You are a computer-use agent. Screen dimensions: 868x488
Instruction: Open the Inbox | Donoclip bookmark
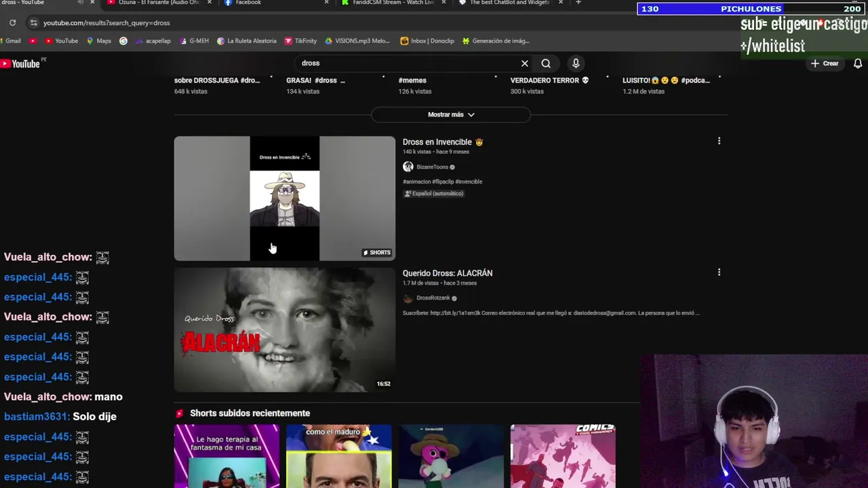click(428, 41)
